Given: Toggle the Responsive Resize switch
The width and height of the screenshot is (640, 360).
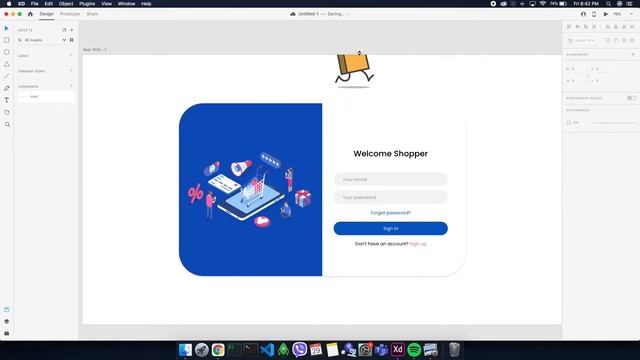Looking at the screenshot, I should 631,98.
